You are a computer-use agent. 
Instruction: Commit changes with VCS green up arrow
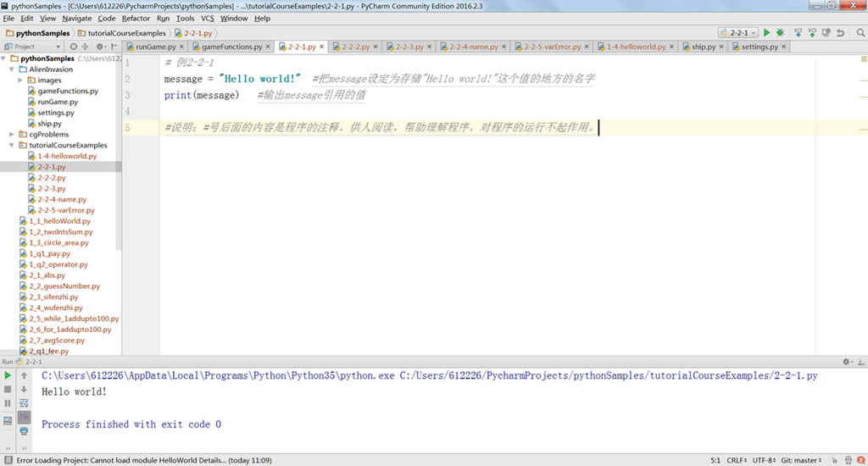click(x=812, y=33)
